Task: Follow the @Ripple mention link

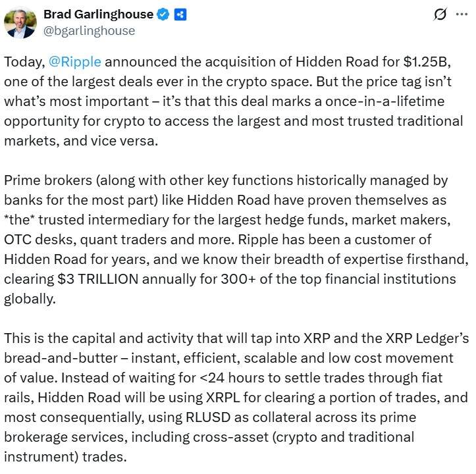Action: click(x=75, y=62)
